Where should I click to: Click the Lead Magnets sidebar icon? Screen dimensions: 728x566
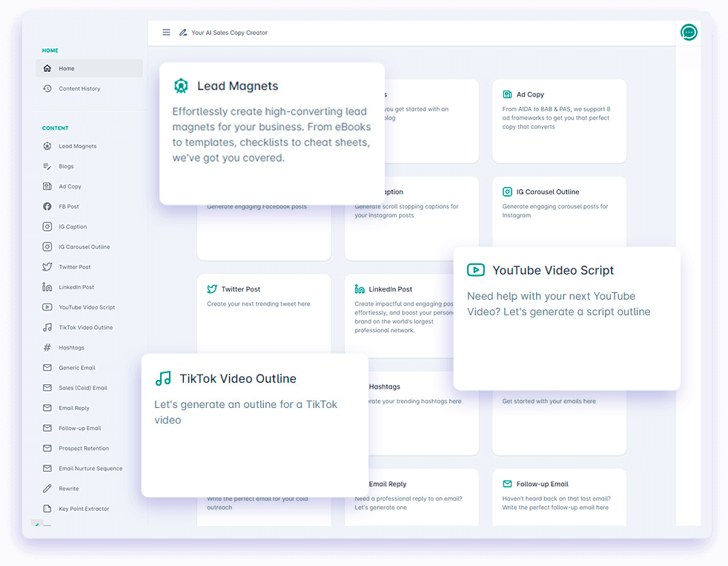coord(47,146)
